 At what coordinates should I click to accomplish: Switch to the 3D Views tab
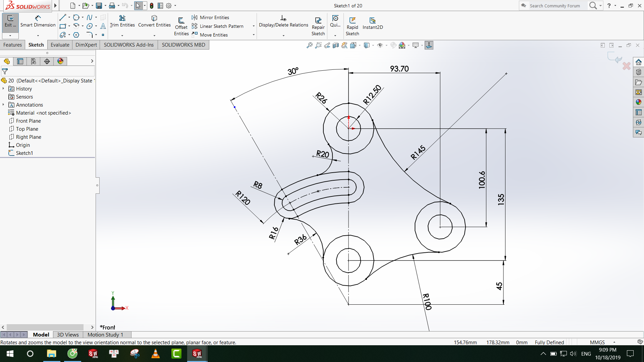tap(68, 335)
